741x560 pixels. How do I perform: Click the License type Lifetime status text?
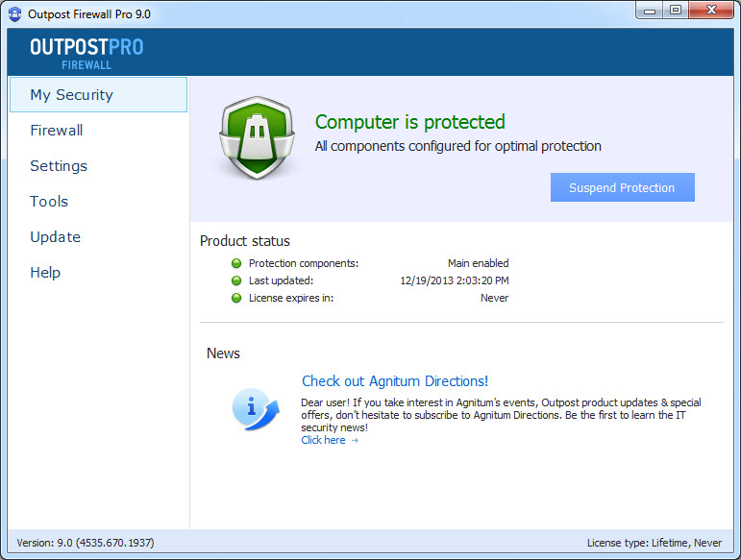click(655, 543)
